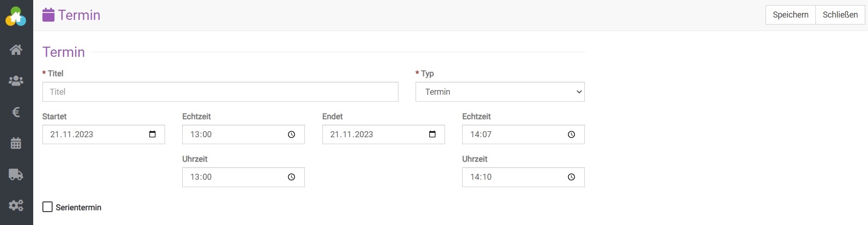The image size is (868, 225).
Task: Focus the Titel input field
Action: [x=220, y=92]
